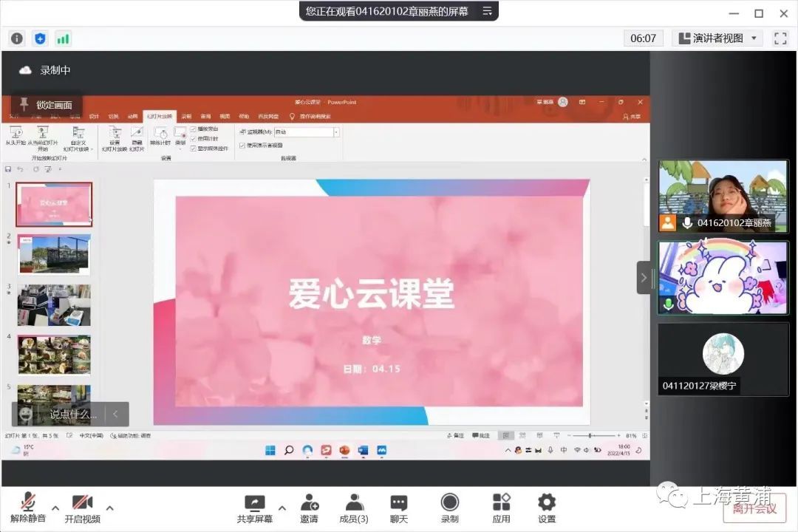Click the Save icon in quick access toolbar
This screenshot has width=798, height=532.
(x=8, y=169)
